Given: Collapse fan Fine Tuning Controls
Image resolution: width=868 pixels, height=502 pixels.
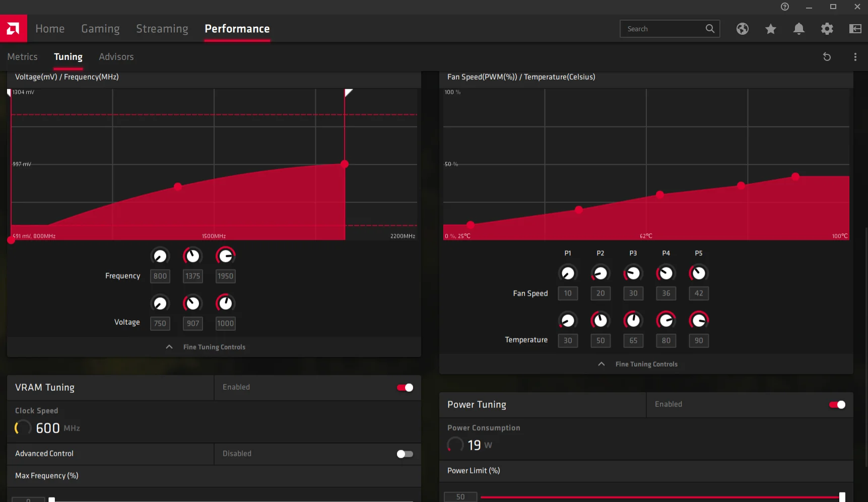Looking at the screenshot, I should click(646, 364).
